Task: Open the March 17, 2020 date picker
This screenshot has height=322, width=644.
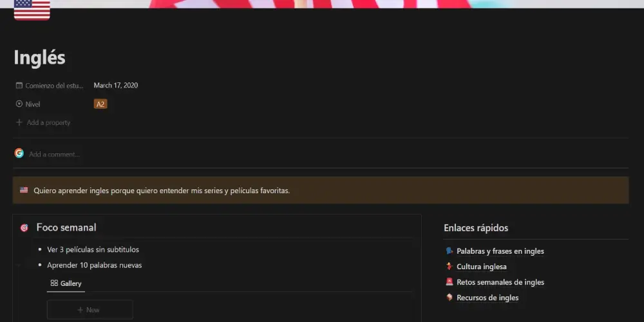Action: (x=116, y=85)
